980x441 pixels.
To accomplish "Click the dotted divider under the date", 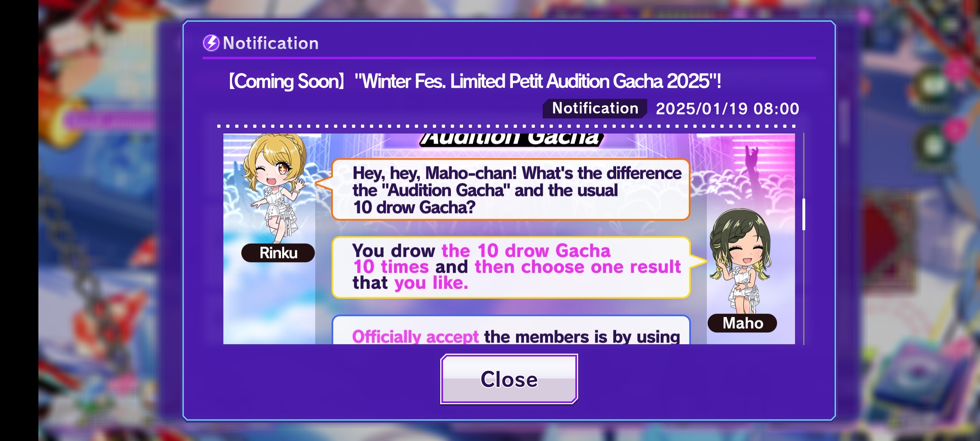I will [506, 126].
